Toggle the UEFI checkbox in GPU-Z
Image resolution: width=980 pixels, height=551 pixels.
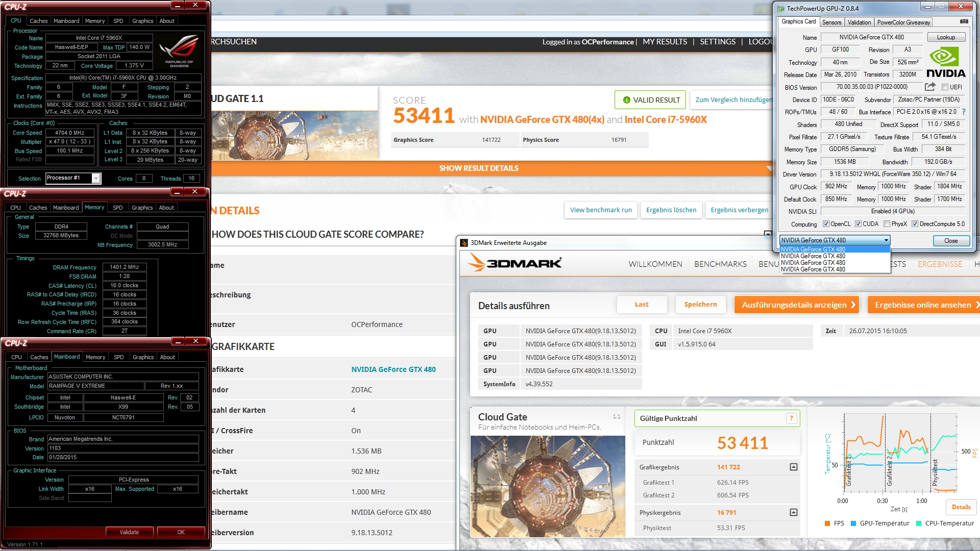945,87
